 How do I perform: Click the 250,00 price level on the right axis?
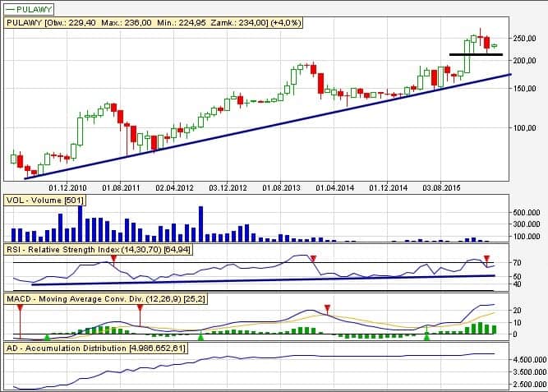523,38
